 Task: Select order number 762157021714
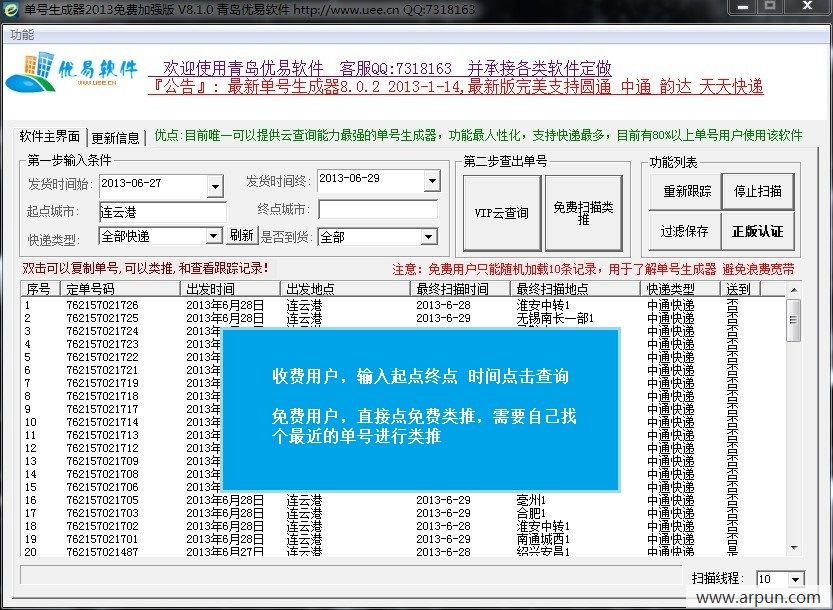103,422
